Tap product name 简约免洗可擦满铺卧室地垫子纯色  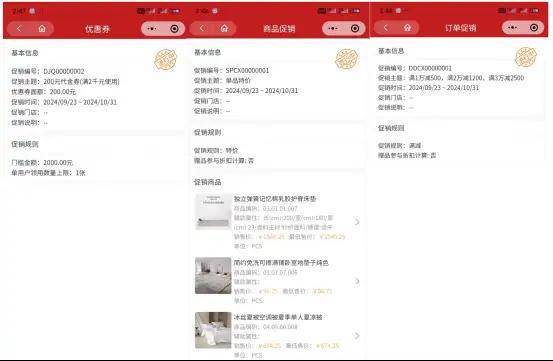[281, 263]
